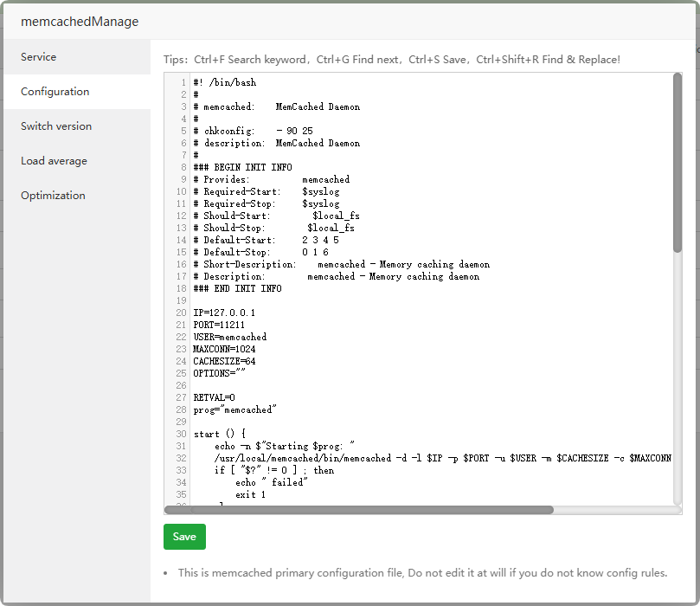700x606 pixels.
Task: Click the green Save button
Action: click(184, 537)
